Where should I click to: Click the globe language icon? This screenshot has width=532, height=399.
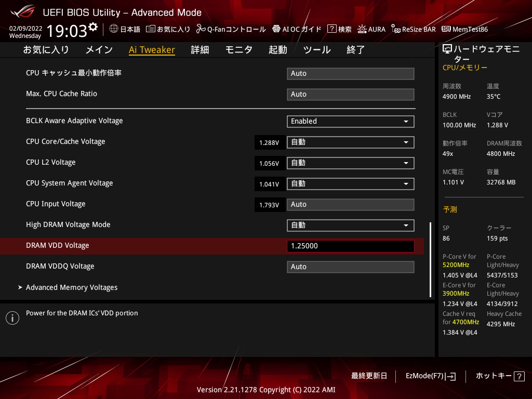pyautogui.click(x=114, y=29)
